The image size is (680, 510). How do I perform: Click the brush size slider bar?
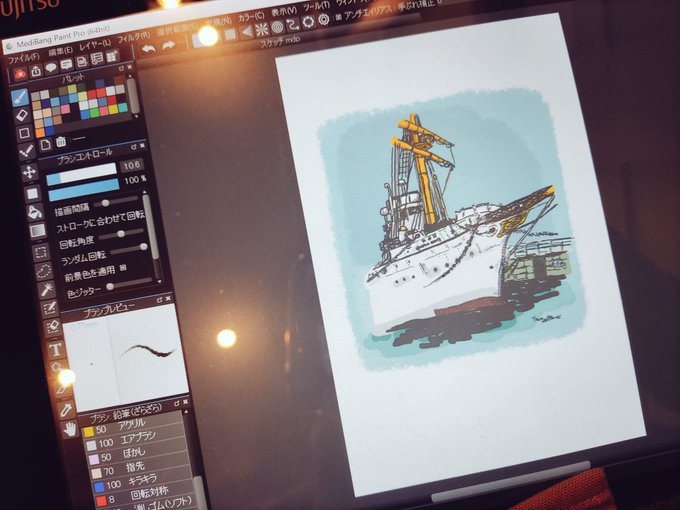point(82,173)
